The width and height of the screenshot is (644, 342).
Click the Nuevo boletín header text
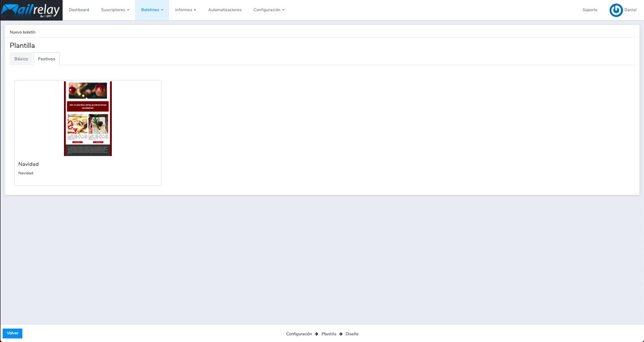22,32
